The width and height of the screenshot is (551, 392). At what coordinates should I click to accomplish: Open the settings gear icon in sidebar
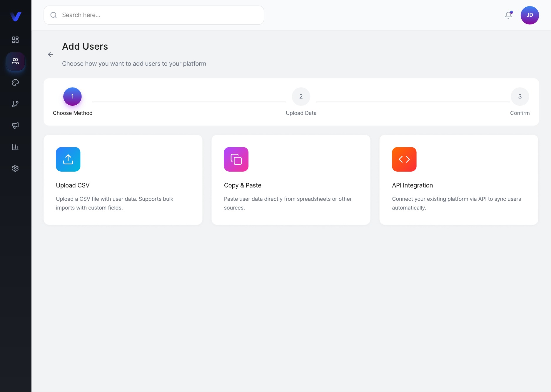(15, 168)
